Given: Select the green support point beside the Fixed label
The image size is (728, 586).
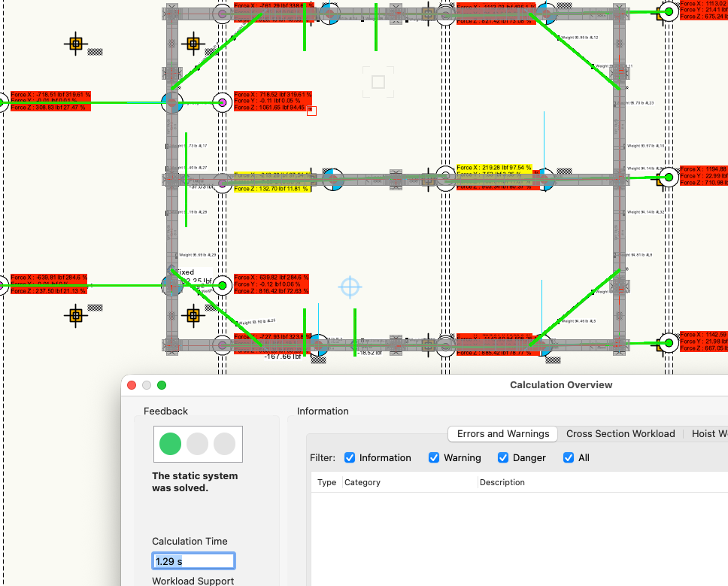Looking at the screenshot, I should (x=222, y=285).
